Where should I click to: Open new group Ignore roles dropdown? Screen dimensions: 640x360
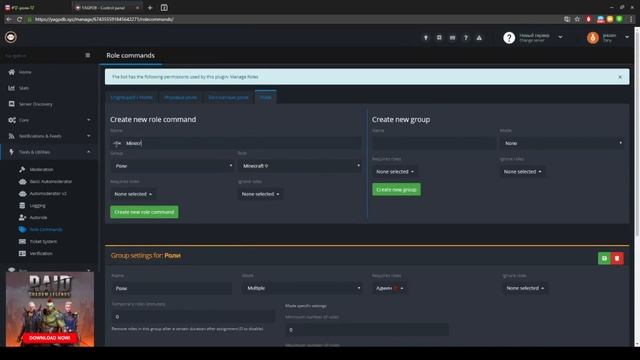[522, 171]
